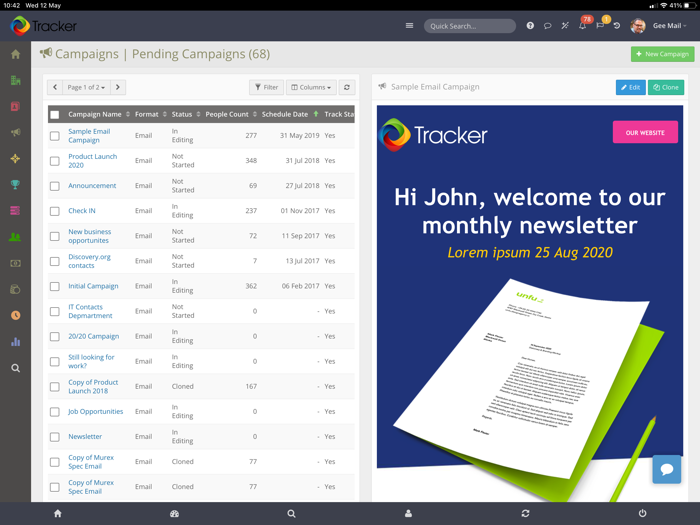This screenshot has height=525, width=700.
Task: Click the Edit button for Sample Email Campaign
Action: [x=630, y=87]
